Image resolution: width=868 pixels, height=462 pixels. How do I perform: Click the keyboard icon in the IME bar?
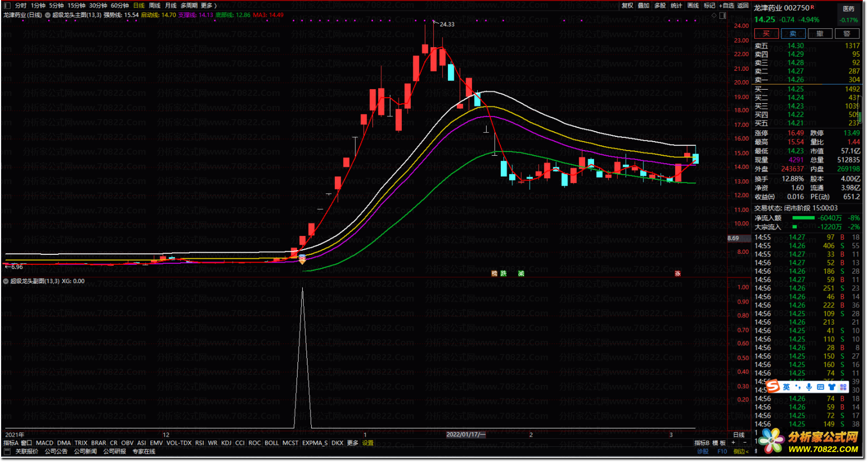[820, 387]
